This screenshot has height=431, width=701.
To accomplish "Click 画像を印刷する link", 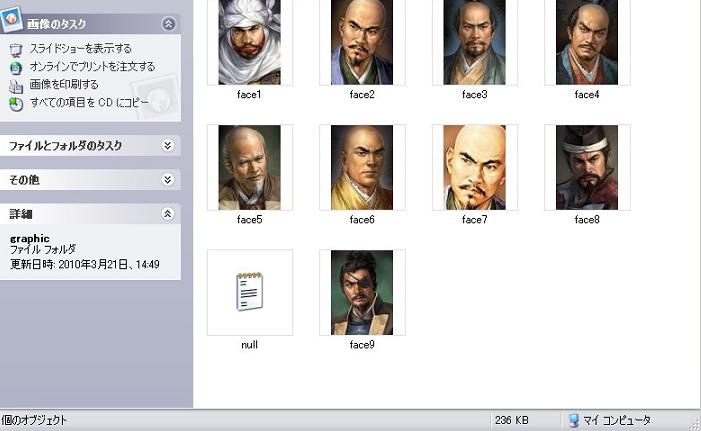I will [64, 85].
